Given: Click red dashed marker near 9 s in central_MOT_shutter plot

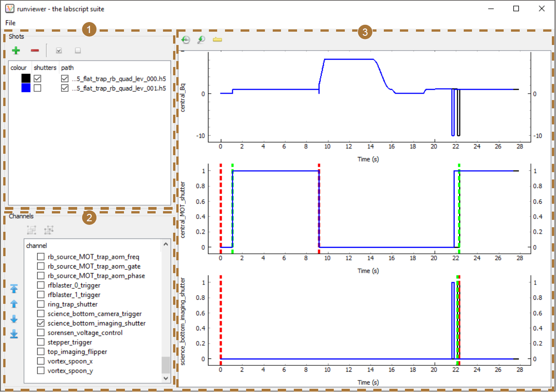Looking at the screenshot, I should [x=319, y=208].
